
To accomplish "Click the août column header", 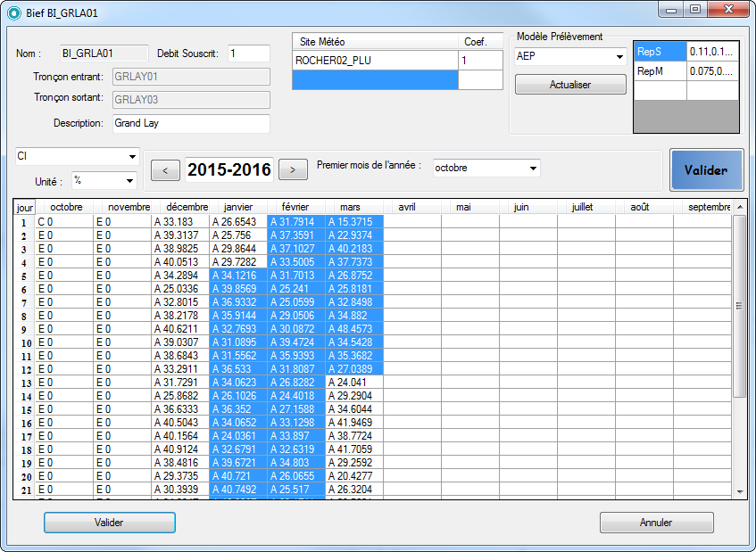I will [x=644, y=207].
